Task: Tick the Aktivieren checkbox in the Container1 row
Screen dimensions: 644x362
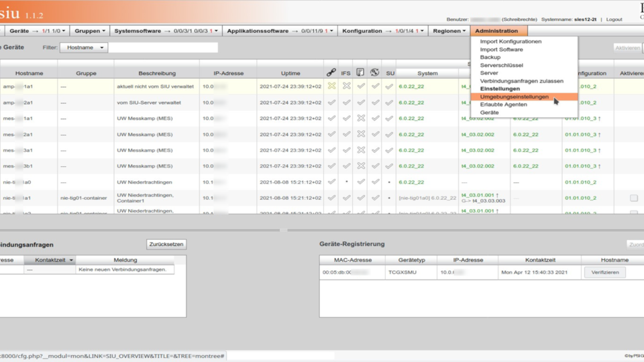Action: pyautogui.click(x=634, y=198)
